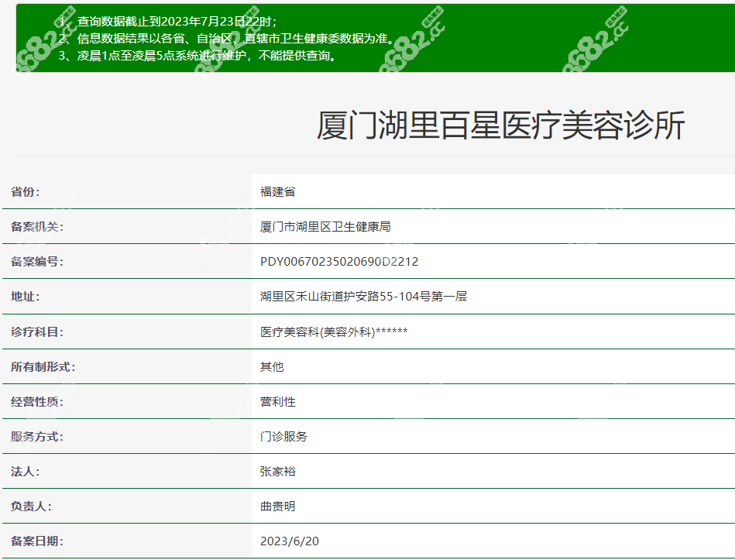Screen dimensions: 735x560
Task: Select notice line 查询数据截止到2023年7月23日22时
Action: [177, 22]
